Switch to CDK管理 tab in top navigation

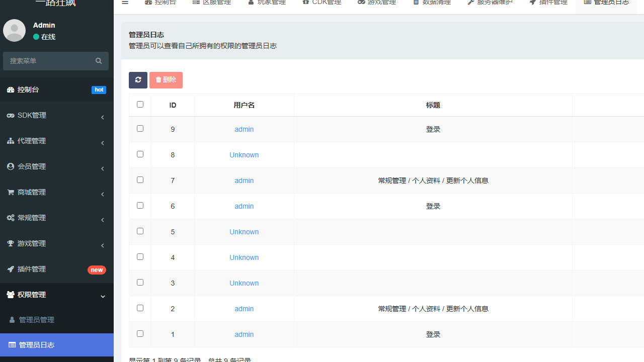(x=321, y=3)
